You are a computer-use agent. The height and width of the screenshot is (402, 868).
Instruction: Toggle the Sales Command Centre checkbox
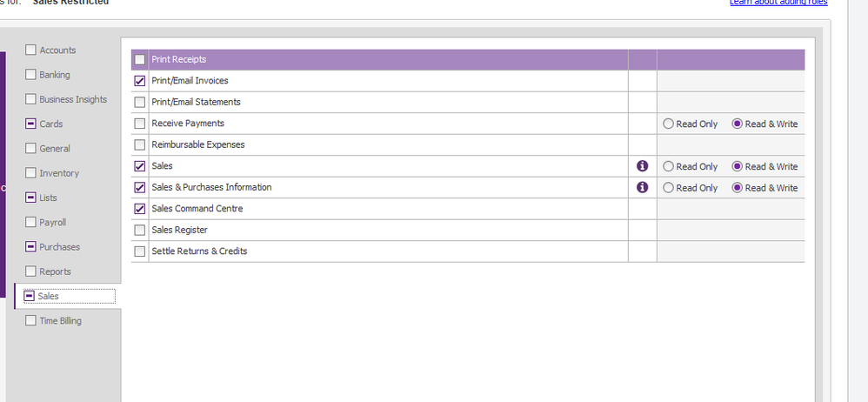(140, 209)
